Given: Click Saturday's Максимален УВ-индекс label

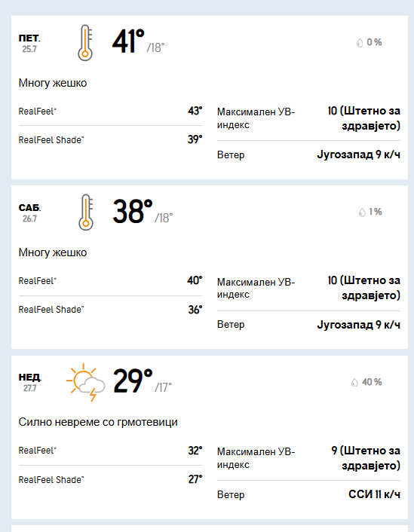Looking at the screenshot, I should (256, 288).
